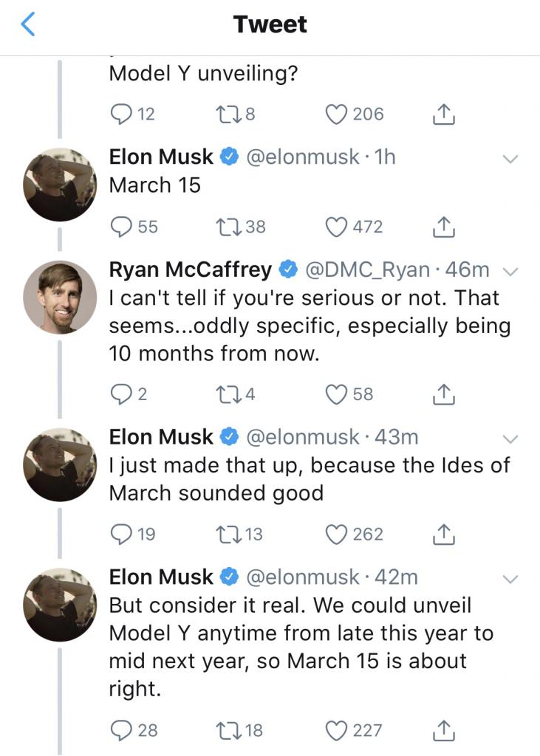Tap the back arrow in the header
Screen dimensions: 540x756
tap(28, 25)
